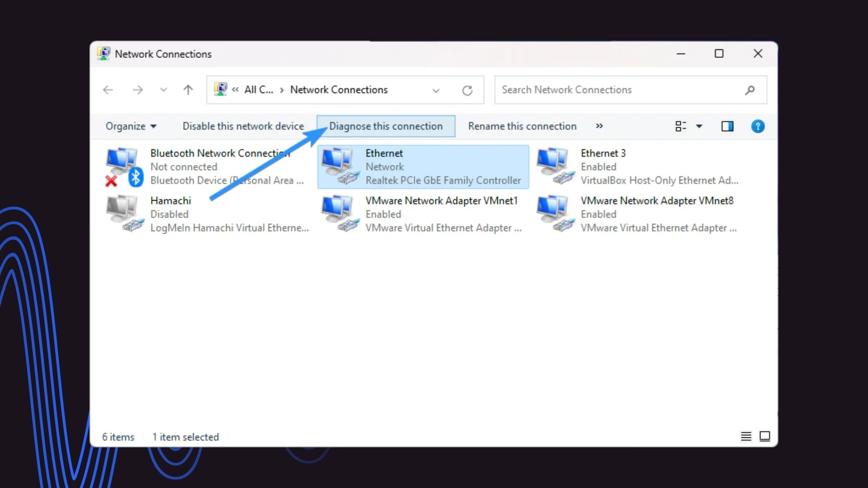This screenshot has width=868, height=488.
Task: Click VirtualBox Host-Only Ethernet adapter text
Action: (660, 180)
